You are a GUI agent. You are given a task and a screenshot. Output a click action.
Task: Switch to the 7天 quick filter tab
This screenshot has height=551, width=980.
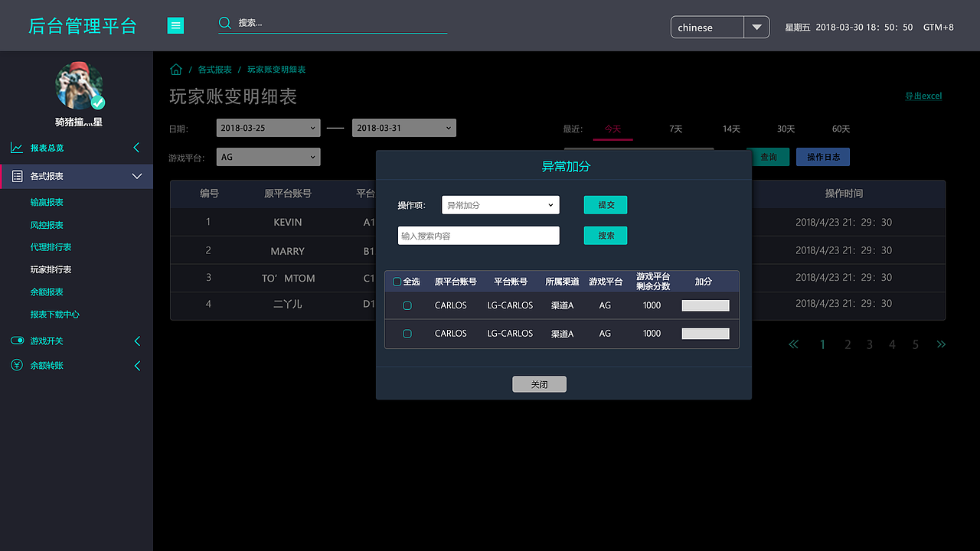(675, 129)
